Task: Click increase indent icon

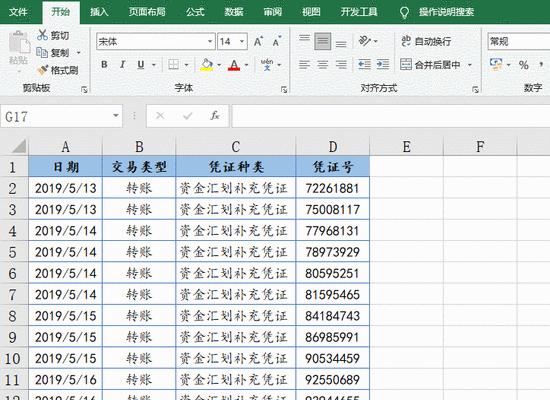Action: [x=383, y=65]
